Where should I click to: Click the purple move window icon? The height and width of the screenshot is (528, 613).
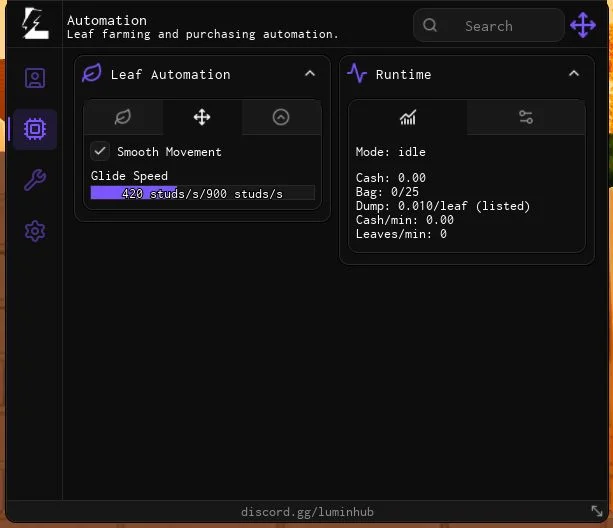(x=583, y=25)
